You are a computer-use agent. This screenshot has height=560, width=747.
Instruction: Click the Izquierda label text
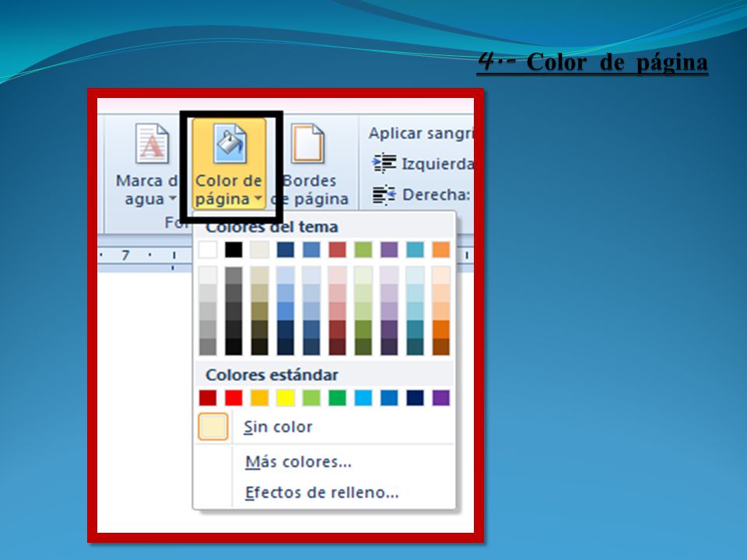(438, 164)
